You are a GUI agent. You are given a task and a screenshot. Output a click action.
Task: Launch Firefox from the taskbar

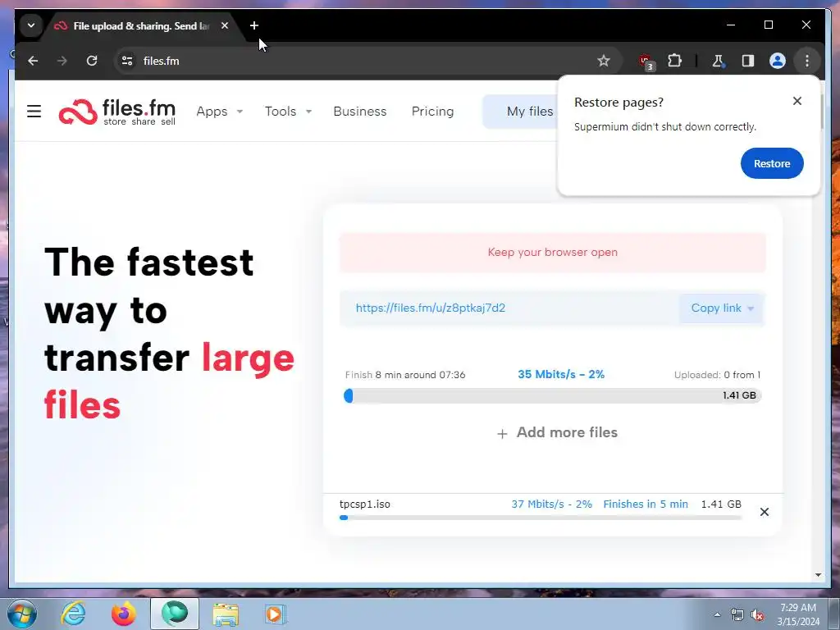[124, 614]
